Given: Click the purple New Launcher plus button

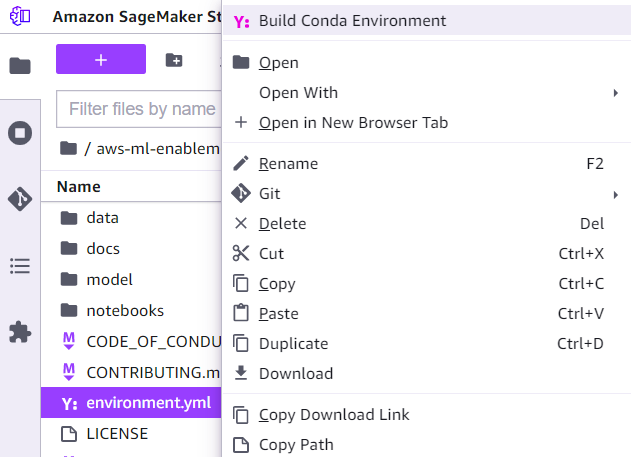Looking at the screenshot, I should (101, 59).
